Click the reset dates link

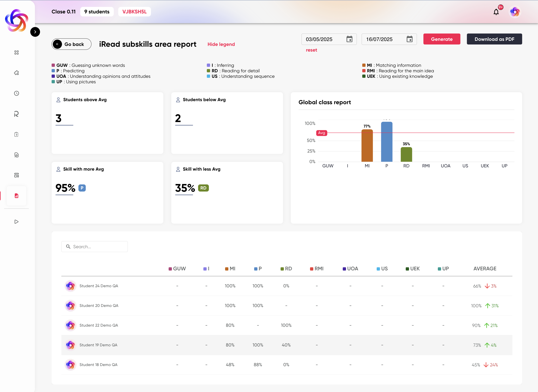[311, 50]
